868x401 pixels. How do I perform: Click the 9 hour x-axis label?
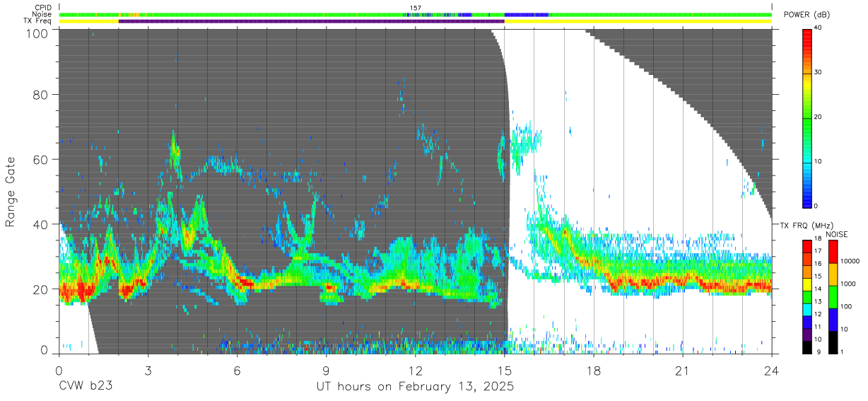tap(326, 371)
